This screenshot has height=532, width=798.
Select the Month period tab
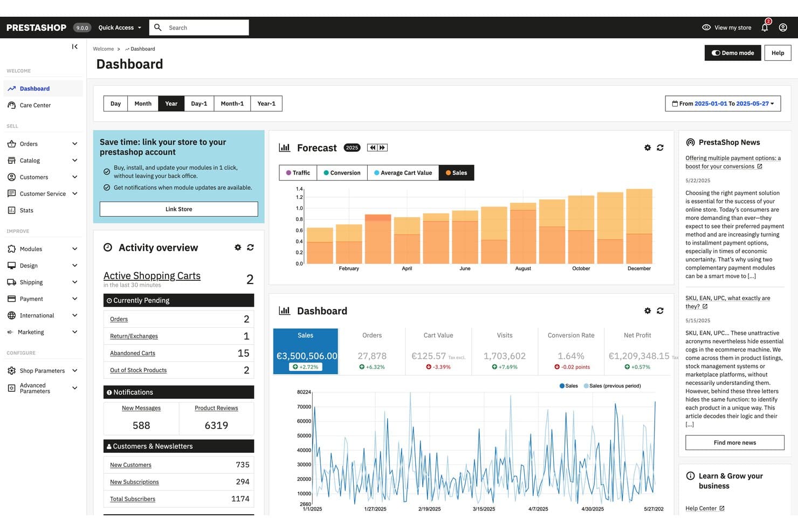pyautogui.click(x=143, y=103)
